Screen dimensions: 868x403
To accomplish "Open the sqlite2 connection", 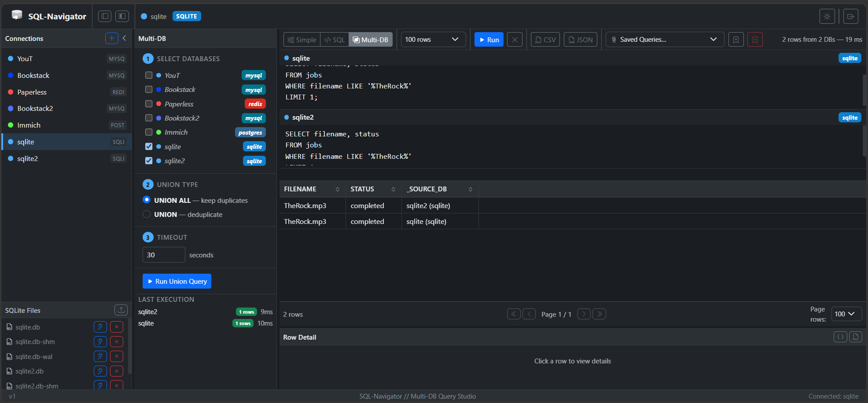I will tap(66, 158).
